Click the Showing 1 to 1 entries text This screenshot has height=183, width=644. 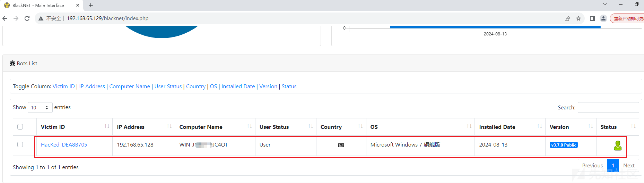click(x=46, y=167)
